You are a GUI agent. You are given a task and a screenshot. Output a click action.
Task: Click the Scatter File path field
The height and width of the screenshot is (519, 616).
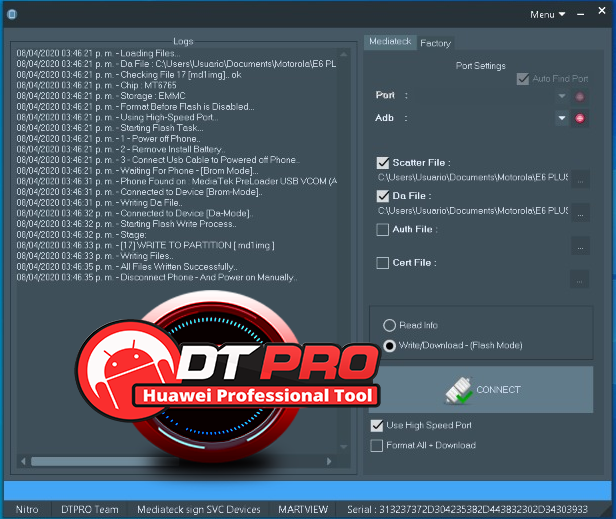(473, 178)
